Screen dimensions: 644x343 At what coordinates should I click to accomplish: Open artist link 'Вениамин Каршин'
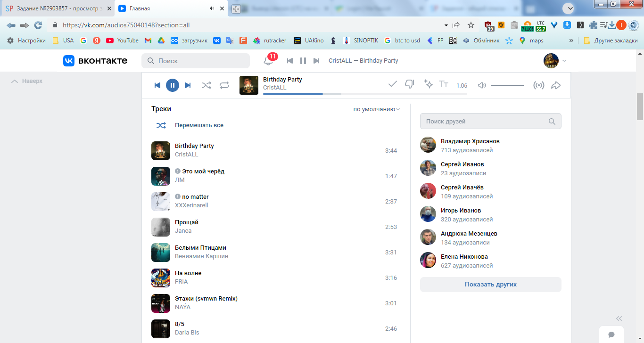pyautogui.click(x=201, y=256)
